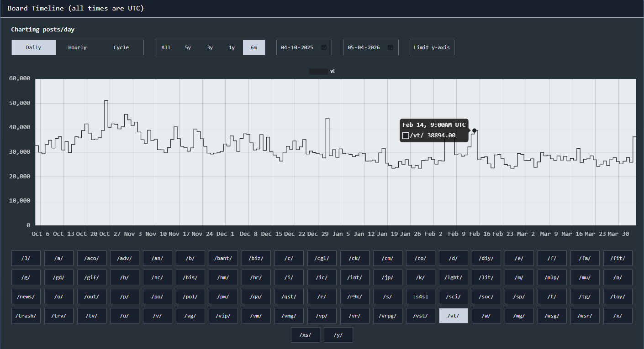Select the /toy/ board button
Viewport: 644px width, 349px height.
click(618, 297)
